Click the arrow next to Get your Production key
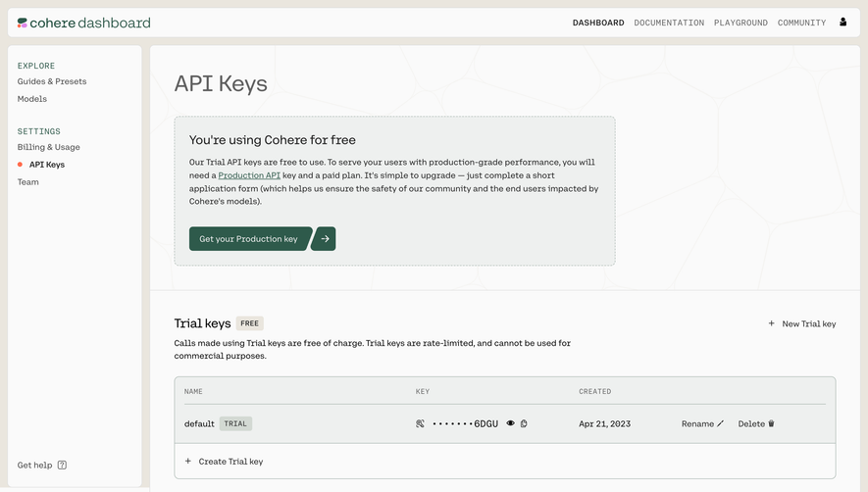Screen dimensions: 868x492 point(324,238)
